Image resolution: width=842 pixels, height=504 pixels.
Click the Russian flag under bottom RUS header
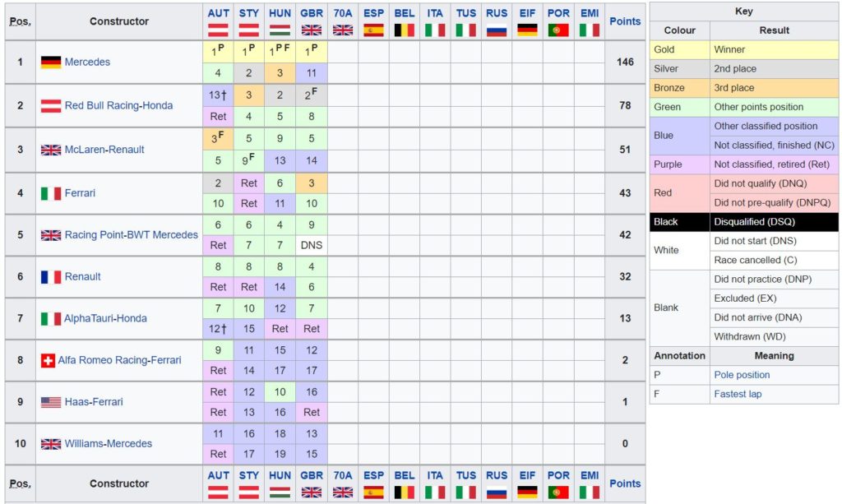pyautogui.click(x=496, y=492)
